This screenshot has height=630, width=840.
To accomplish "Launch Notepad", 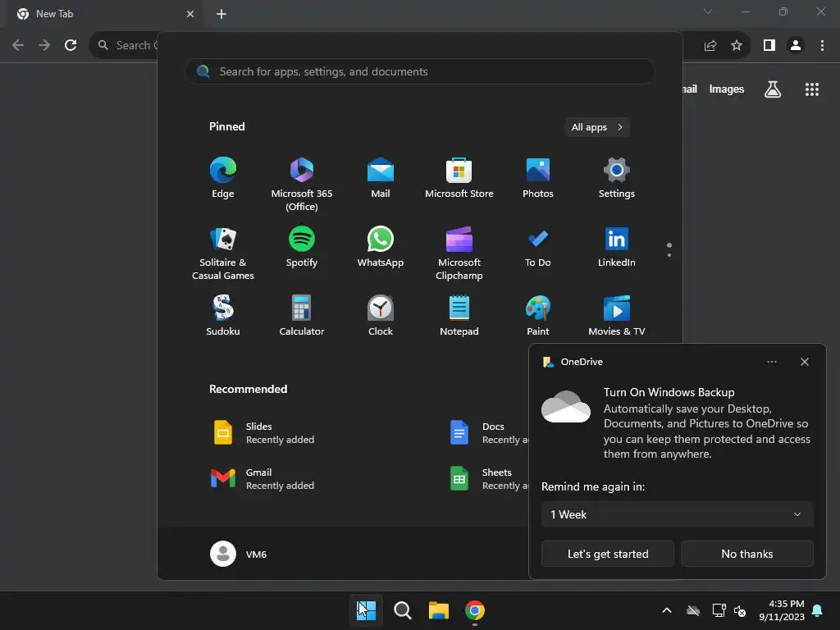I will coord(459,316).
